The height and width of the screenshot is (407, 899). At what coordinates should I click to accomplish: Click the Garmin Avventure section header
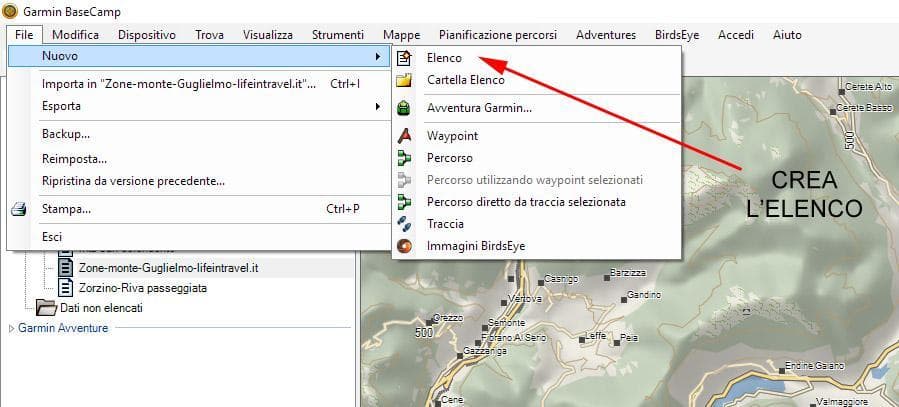tap(63, 328)
